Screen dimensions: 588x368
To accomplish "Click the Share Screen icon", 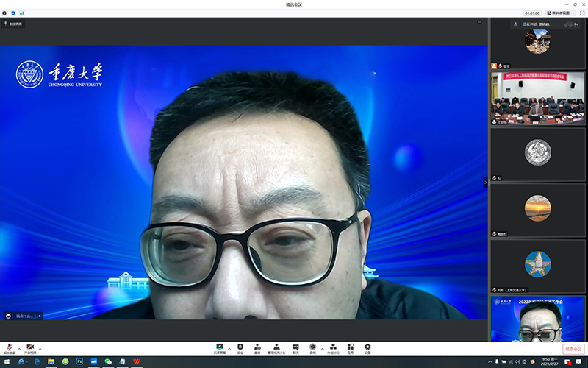I will (x=219, y=347).
